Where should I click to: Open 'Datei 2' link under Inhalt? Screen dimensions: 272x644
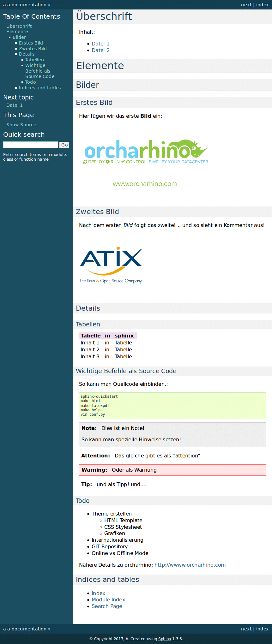point(100,50)
